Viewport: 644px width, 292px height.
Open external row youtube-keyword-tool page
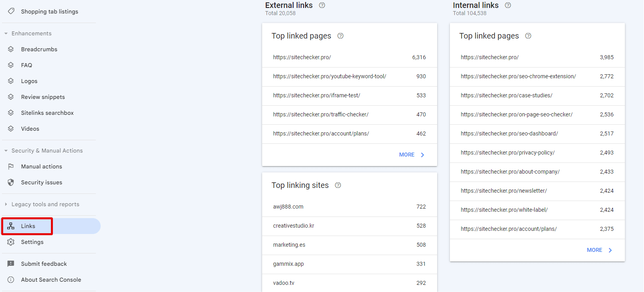coord(350,76)
